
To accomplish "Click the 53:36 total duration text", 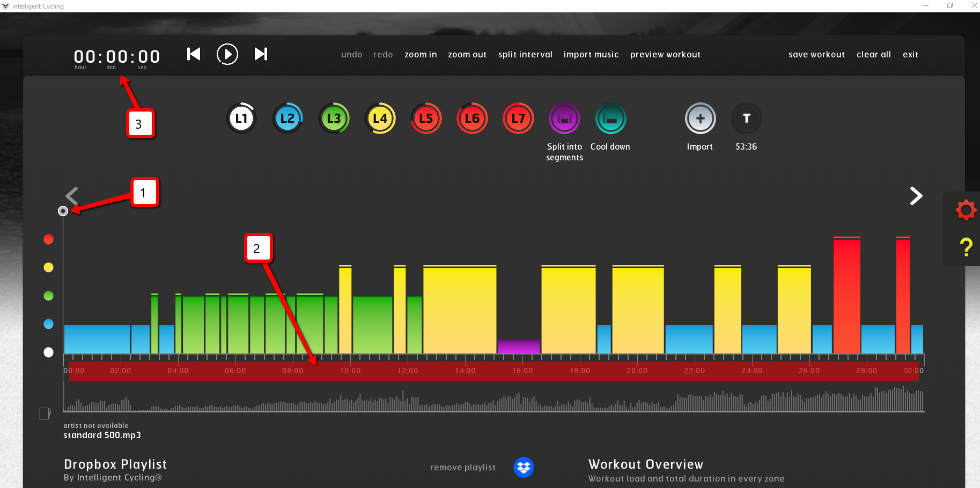I will coord(746,147).
